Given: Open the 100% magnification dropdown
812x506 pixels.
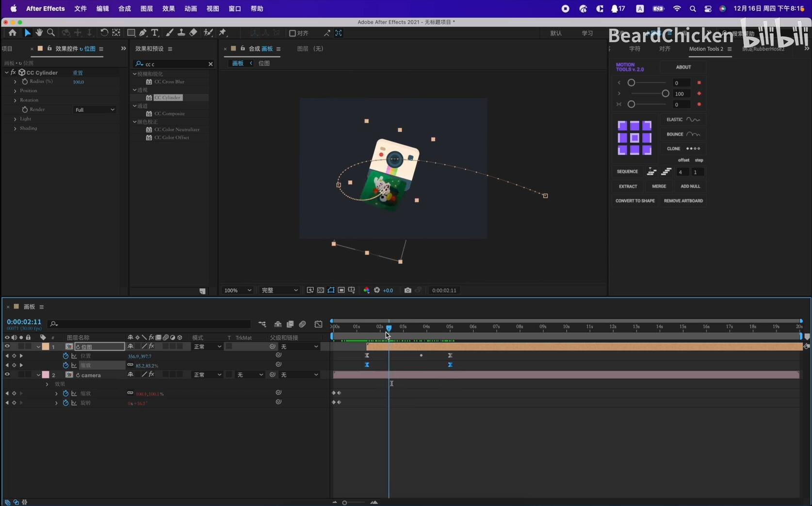Looking at the screenshot, I should [x=237, y=290].
